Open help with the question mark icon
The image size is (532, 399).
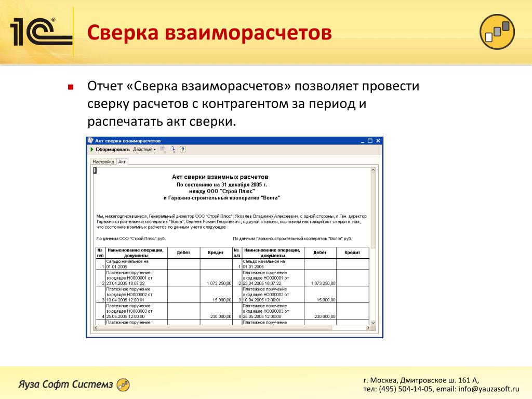[182, 149]
